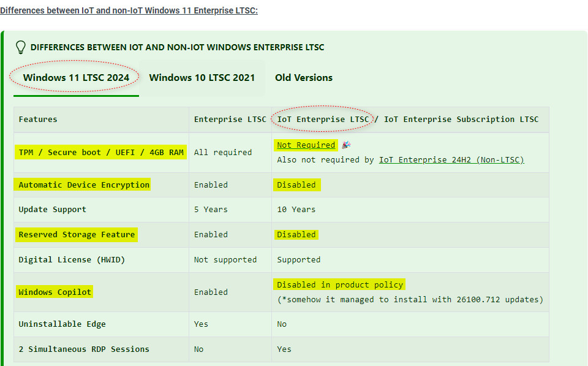Click the 'IoT Enterprise Subscription LTSC' header text
Screen dimensions: 588x366
[461, 120]
